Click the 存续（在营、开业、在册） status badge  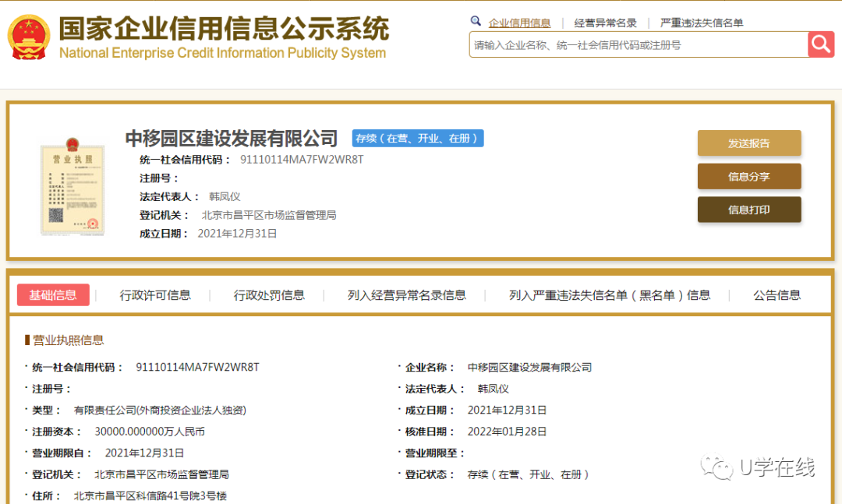click(x=418, y=139)
